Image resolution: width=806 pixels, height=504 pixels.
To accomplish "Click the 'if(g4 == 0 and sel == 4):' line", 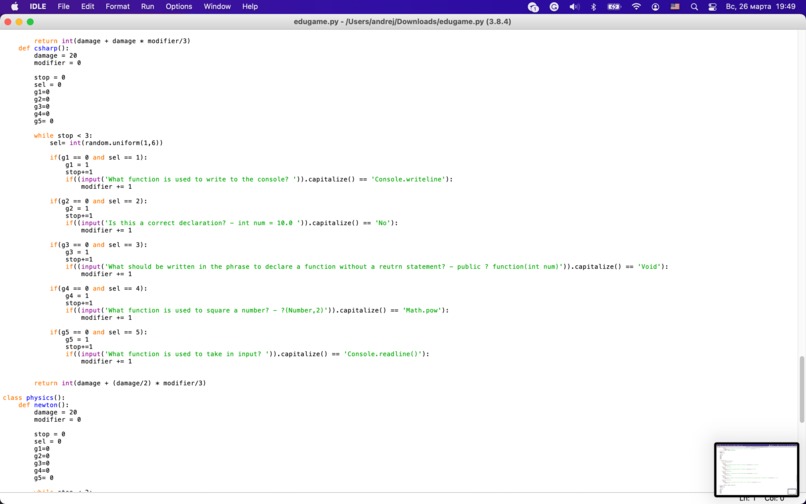I will point(98,289).
